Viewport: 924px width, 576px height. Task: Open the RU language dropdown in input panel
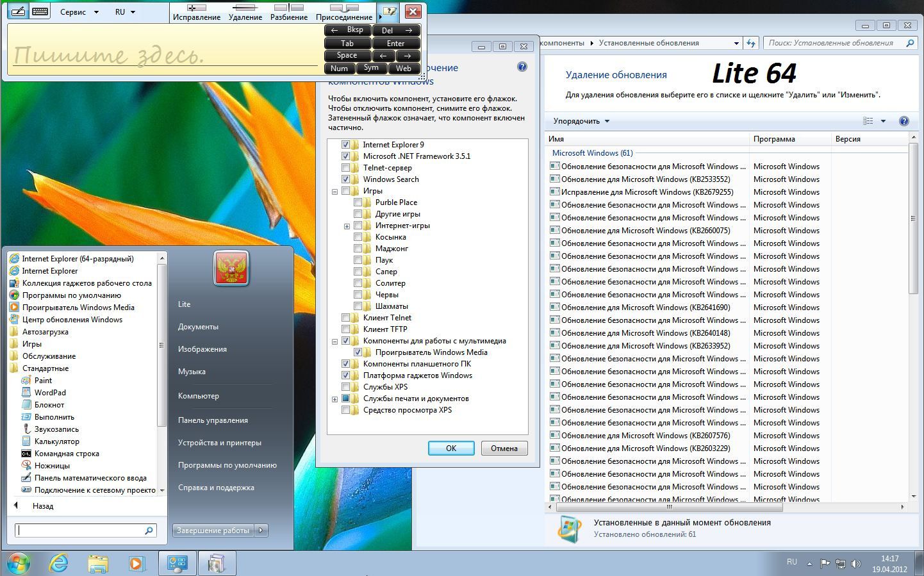click(x=126, y=12)
